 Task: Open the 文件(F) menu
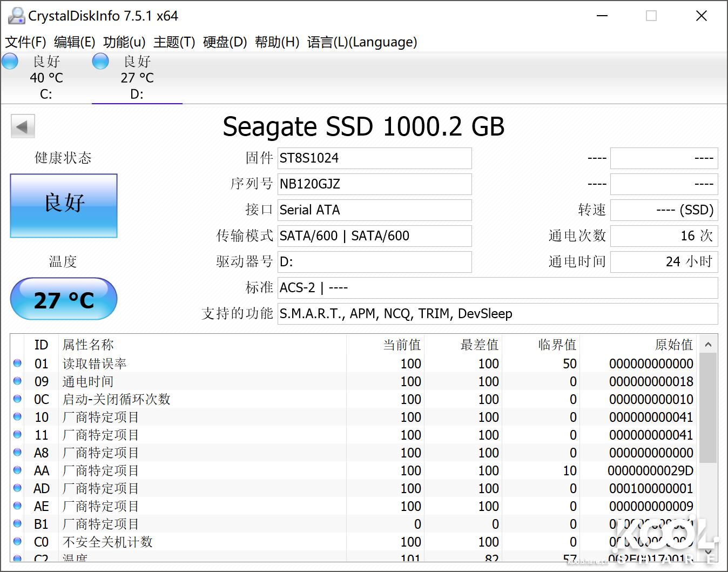[x=24, y=42]
